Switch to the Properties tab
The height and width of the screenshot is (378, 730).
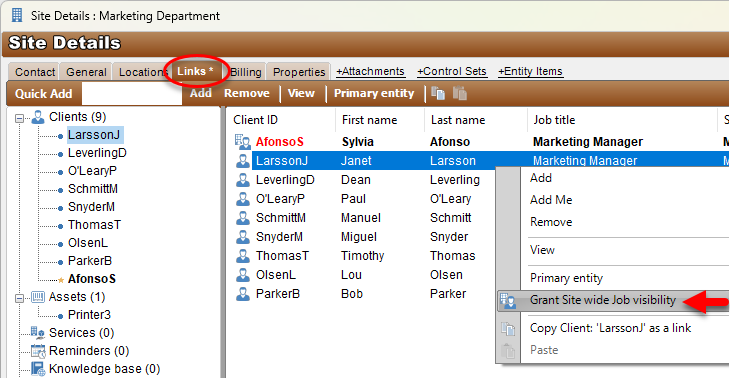coord(299,72)
